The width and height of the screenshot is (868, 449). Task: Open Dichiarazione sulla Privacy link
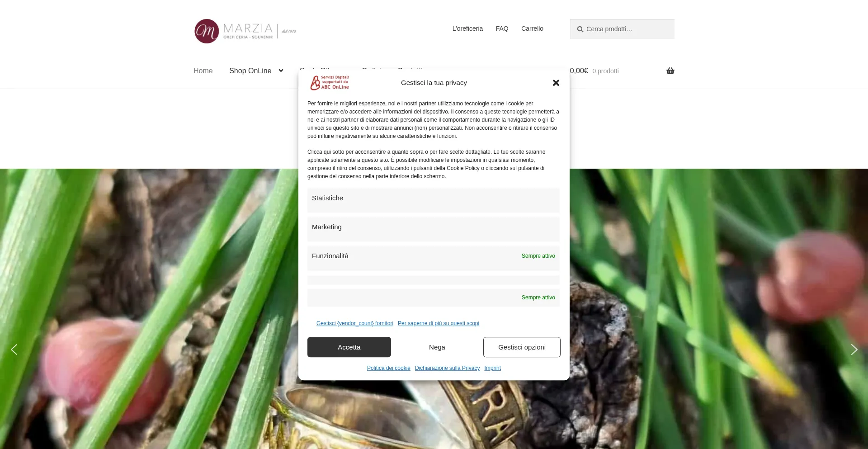click(x=447, y=368)
